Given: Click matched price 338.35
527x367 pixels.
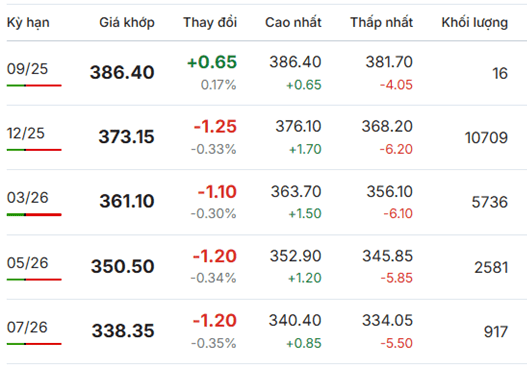Looking at the screenshot, I should coord(123,331).
